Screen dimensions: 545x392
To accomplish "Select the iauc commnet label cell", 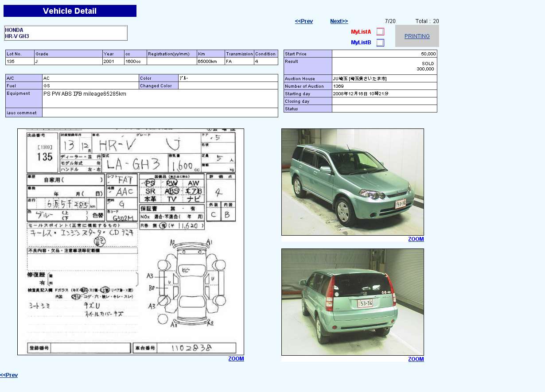I will point(24,113).
